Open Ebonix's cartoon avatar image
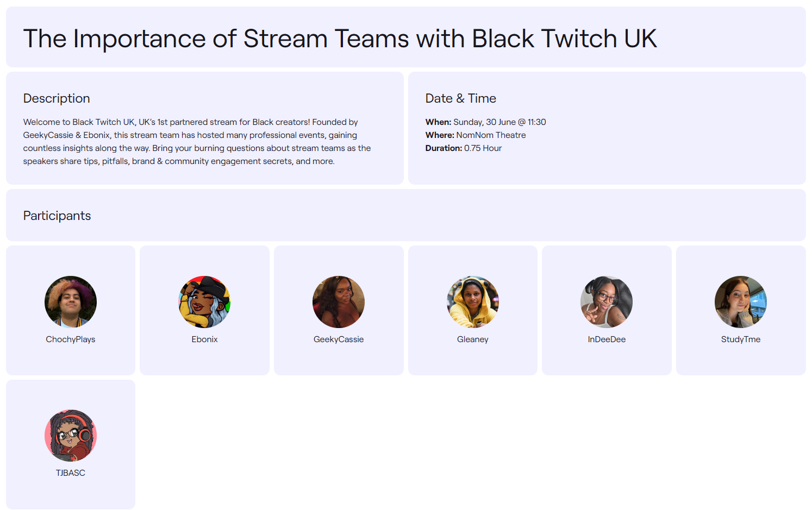The image size is (812, 510). pyautogui.click(x=204, y=302)
